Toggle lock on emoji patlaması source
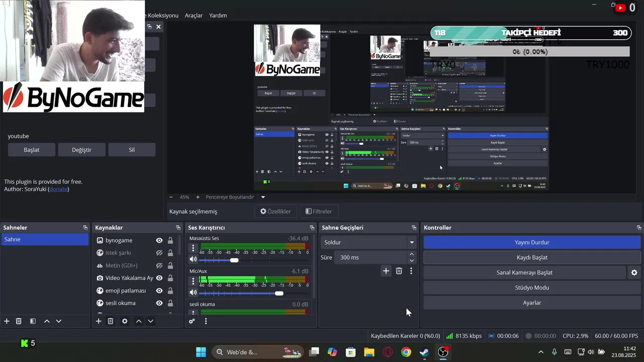The image size is (644, 362). 170,291
